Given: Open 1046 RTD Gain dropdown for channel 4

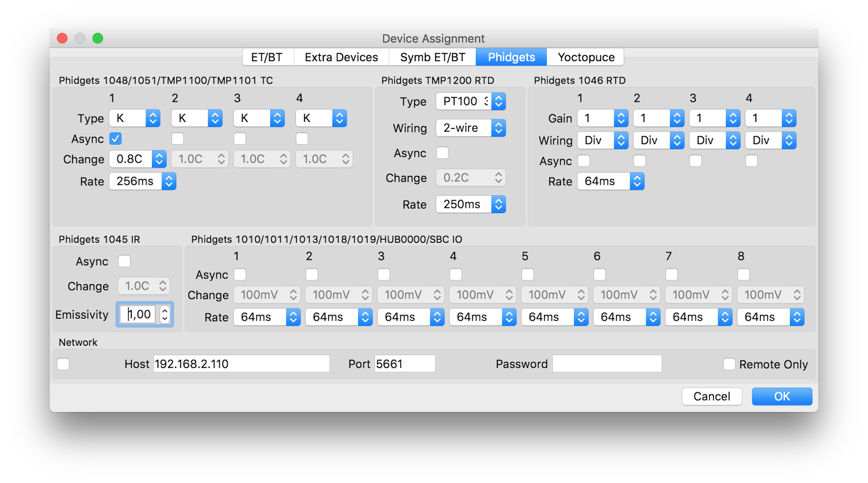Looking at the screenshot, I should point(770,118).
